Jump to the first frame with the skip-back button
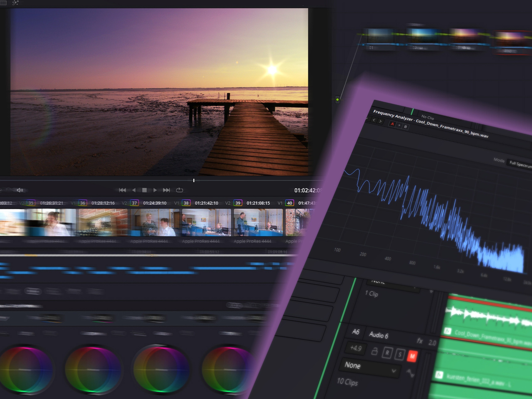Screen dimensions: 532x399 [122, 190]
